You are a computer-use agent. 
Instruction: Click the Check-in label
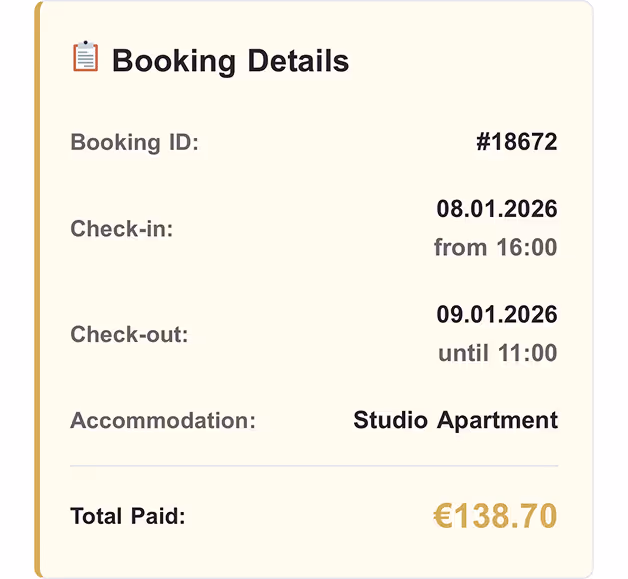click(122, 229)
